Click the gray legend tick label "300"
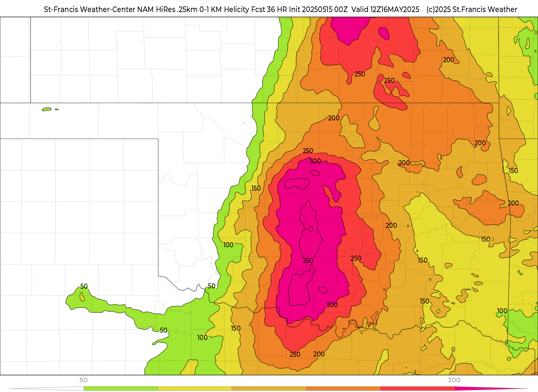Screen dimensions: 538x392 point(454,380)
